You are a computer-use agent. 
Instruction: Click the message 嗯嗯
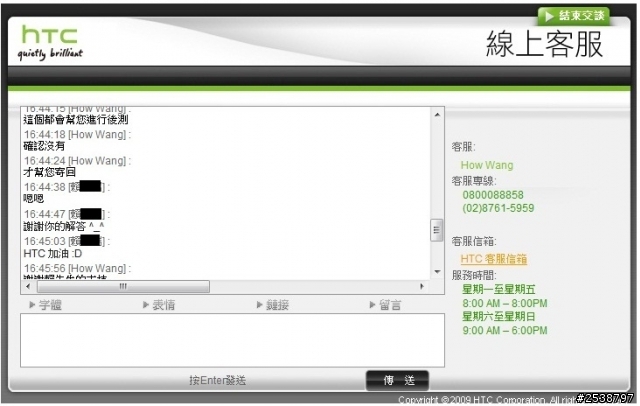coord(33,199)
